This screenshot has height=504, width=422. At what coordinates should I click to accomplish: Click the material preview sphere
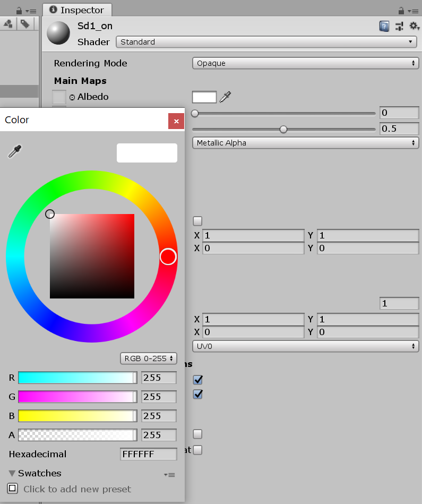point(58,33)
